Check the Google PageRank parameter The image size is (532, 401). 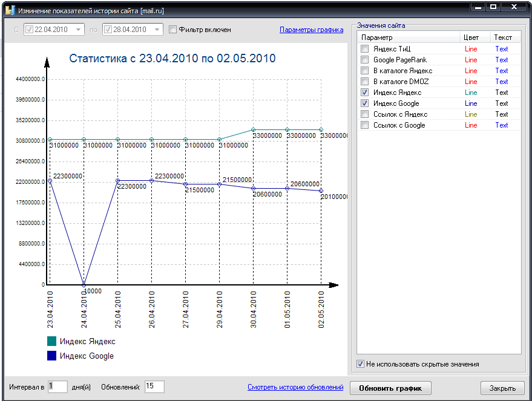pos(364,60)
